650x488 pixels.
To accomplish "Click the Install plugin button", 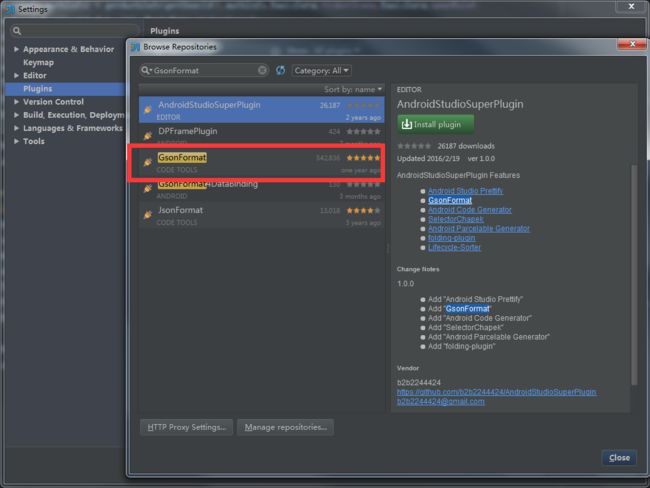I will [x=435, y=124].
